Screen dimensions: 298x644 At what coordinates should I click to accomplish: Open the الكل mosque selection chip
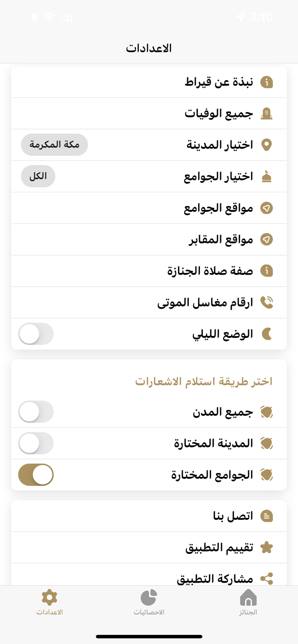[x=38, y=176]
